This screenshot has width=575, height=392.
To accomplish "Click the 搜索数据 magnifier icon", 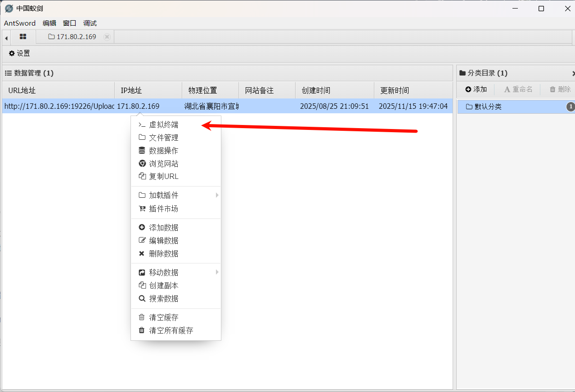I will [x=142, y=298].
